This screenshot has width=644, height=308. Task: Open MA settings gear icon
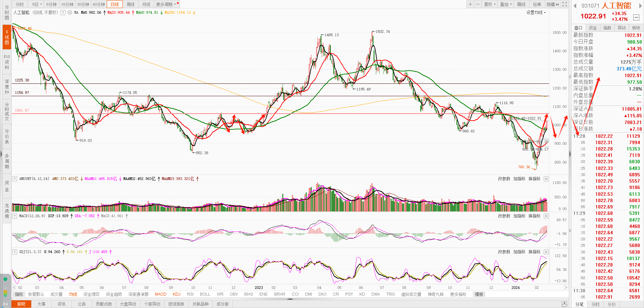(70, 12)
